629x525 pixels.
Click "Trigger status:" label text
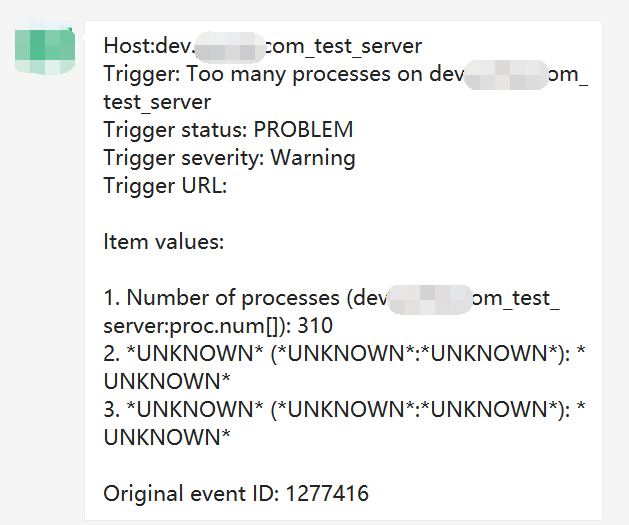[x=175, y=130]
